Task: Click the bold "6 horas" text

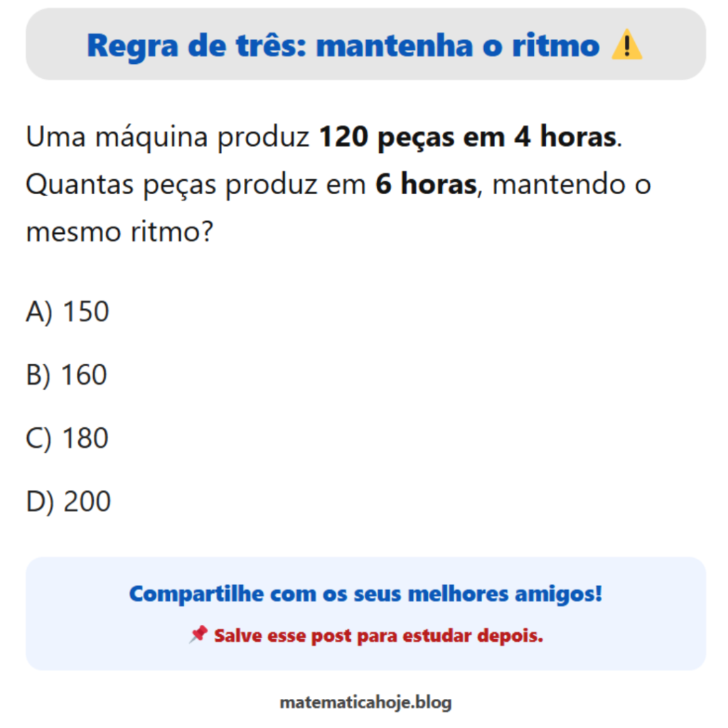Action: click(425, 185)
